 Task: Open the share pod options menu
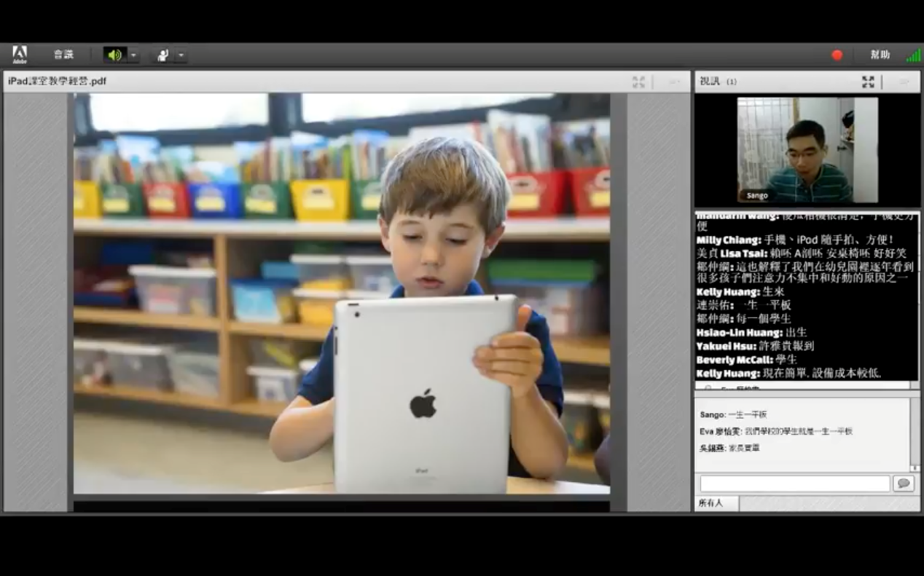(x=673, y=82)
